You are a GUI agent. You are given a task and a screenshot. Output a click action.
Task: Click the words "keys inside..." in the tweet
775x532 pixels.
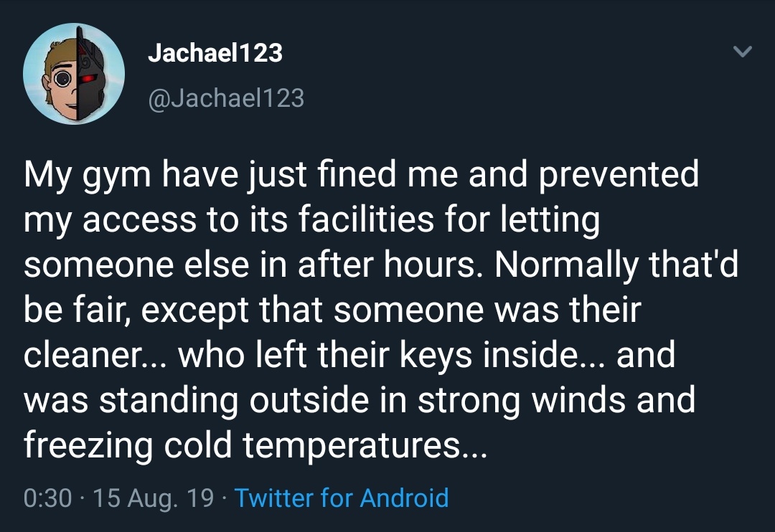pos(512,356)
